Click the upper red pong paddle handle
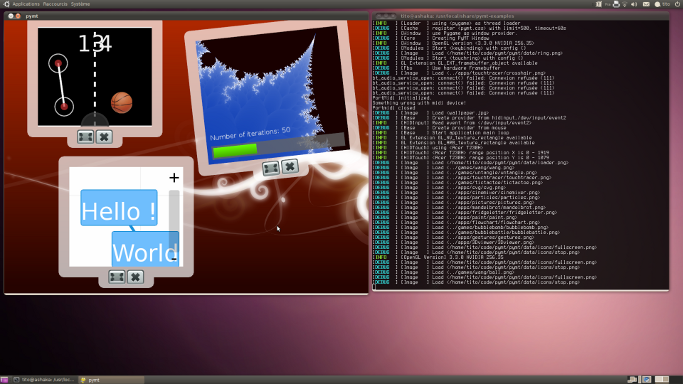This screenshot has height=384, width=683. click(58, 64)
